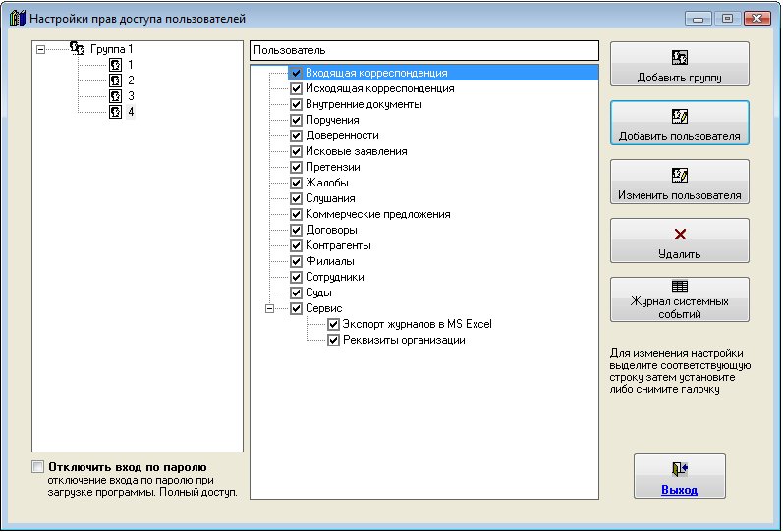The image size is (783, 532).
Task: Click the icon of user 1
Action: [115, 65]
